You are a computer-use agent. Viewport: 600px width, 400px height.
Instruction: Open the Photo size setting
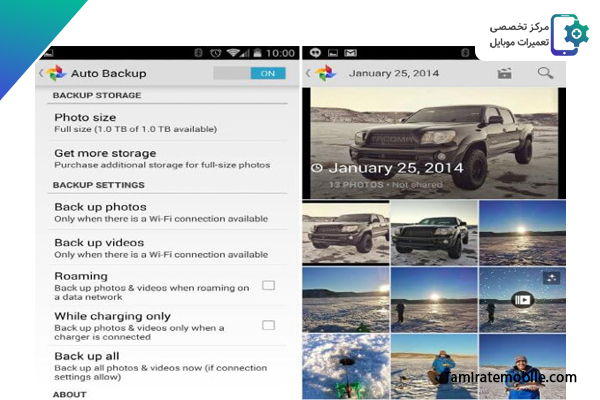pos(168,122)
